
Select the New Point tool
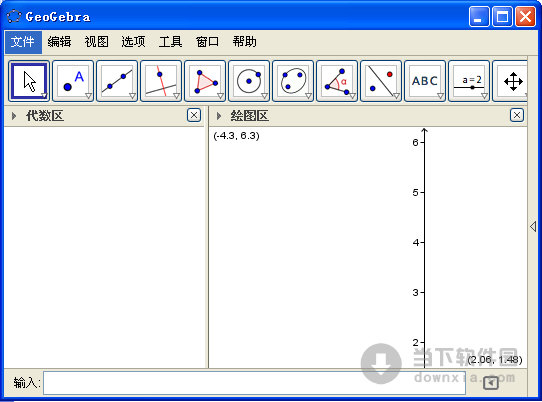[73, 81]
